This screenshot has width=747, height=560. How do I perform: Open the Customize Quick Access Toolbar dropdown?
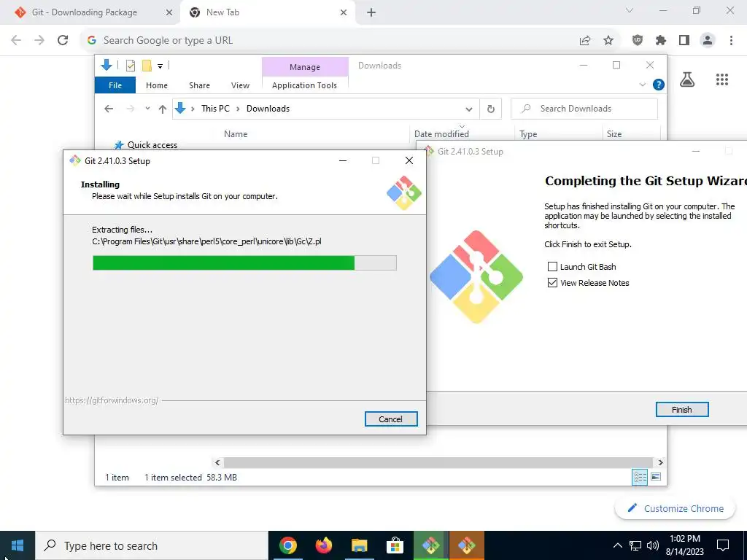[160, 66]
